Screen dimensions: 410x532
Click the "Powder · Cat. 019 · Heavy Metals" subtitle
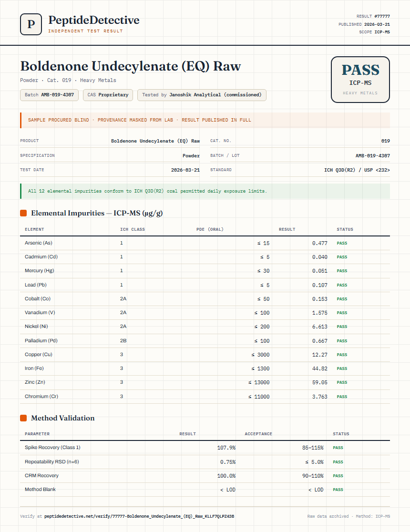click(68, 81)
